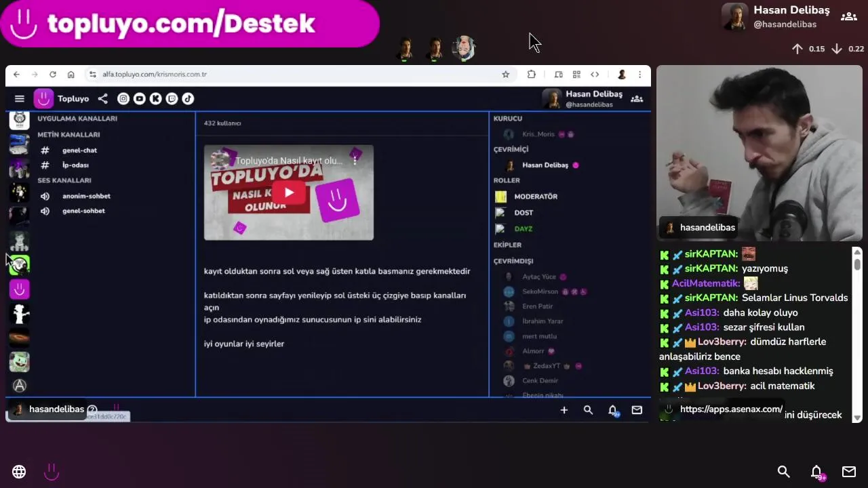Open the YouTube social link icon

click(x=139, y=99)
